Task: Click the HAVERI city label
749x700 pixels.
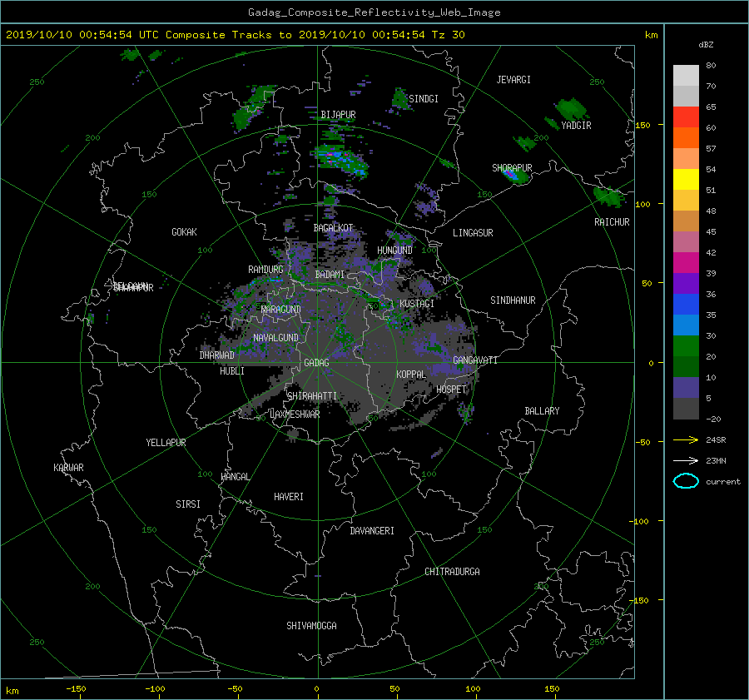Action: click(x=289, y=496)
